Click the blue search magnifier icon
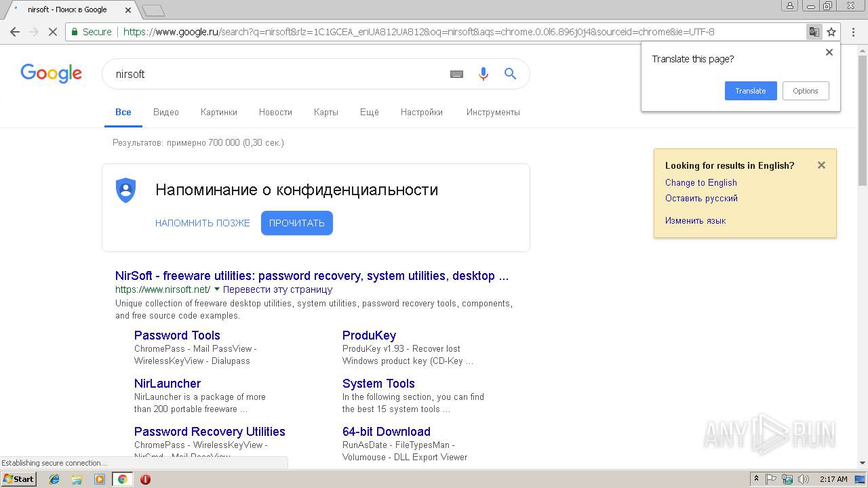Image resolution: width=868 pixels, height=488 pixels. [x=511, y=74]
